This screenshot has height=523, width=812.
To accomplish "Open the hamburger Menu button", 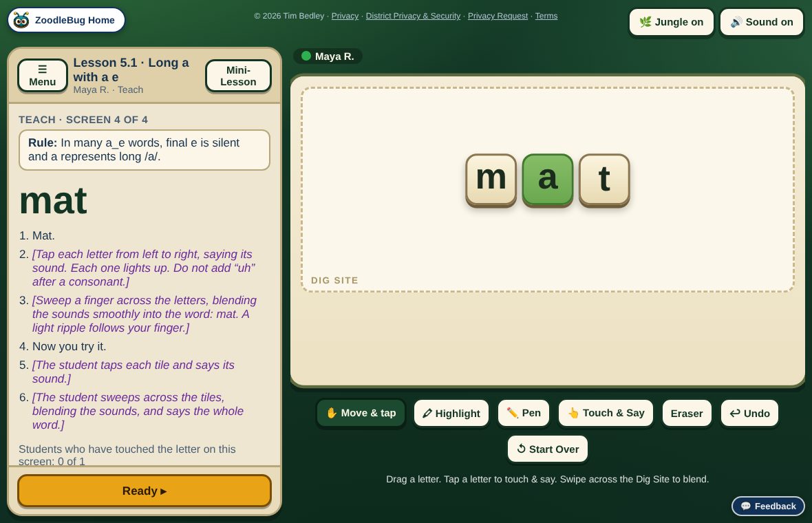I will [43, 76].
